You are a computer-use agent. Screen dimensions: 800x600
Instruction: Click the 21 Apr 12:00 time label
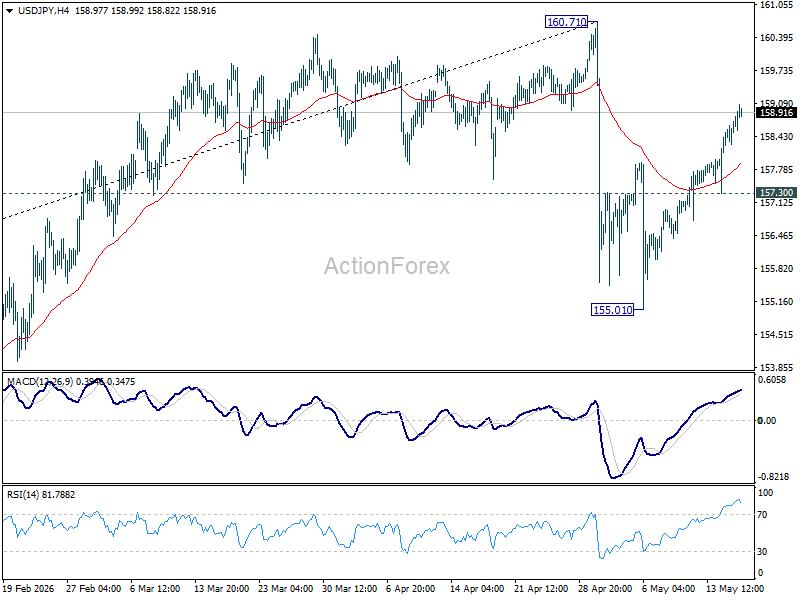(x=541, y=588)
